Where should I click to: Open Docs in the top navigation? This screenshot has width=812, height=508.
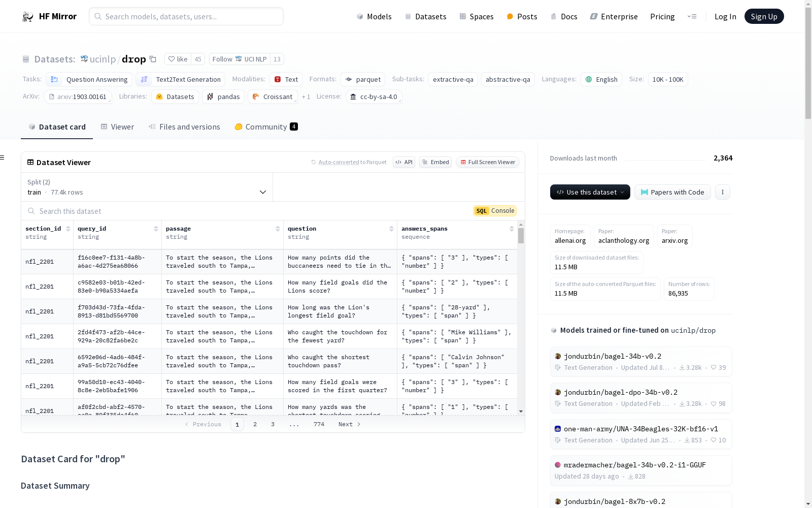[564, 17]
